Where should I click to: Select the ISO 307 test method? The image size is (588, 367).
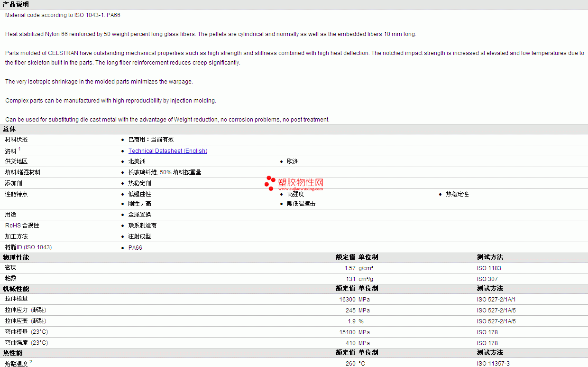pos(487,279)
